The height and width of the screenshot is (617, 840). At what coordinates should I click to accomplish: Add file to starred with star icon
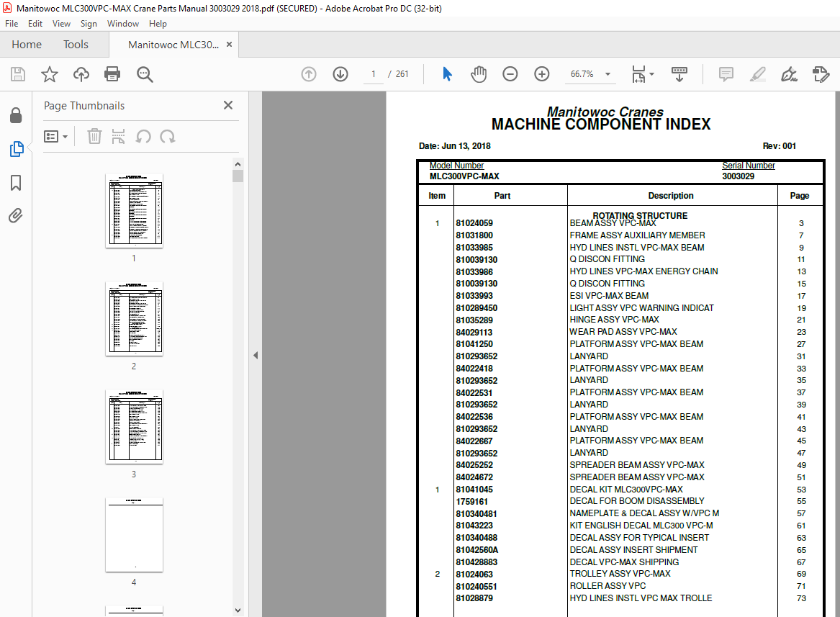[x=49, y=74]
